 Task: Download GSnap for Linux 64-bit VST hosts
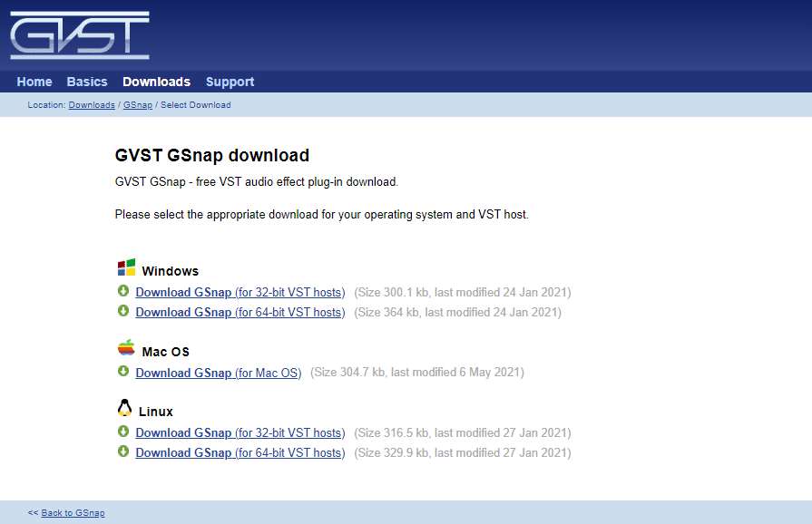coord(240,452)
